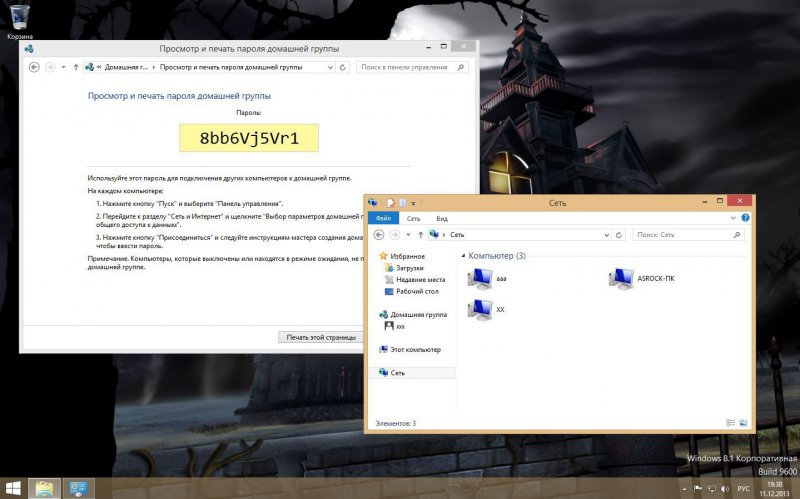Click the HomeGroup window title bar icon
Screen dimensions: 800x499
point(29,49)
